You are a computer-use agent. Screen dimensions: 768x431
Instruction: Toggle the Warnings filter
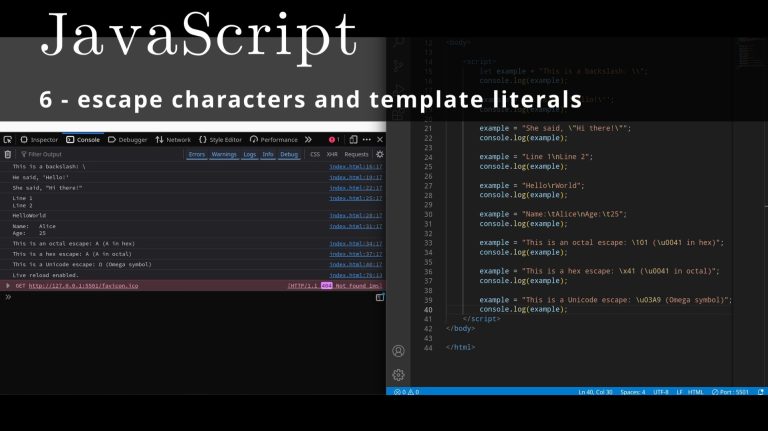click(224, 154)
